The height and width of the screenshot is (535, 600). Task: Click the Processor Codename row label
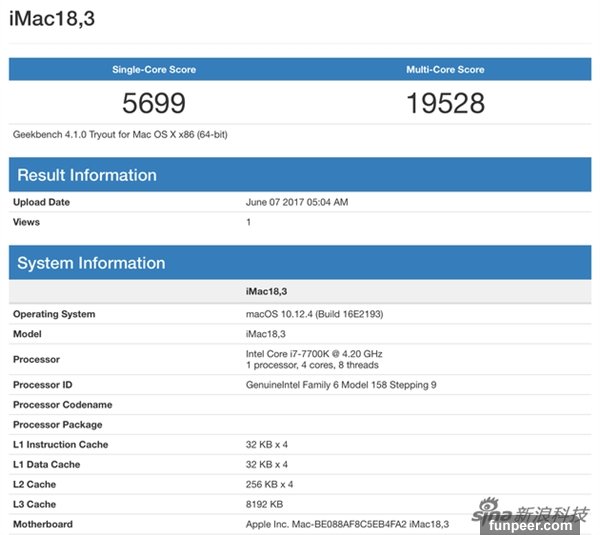(62, 405)
